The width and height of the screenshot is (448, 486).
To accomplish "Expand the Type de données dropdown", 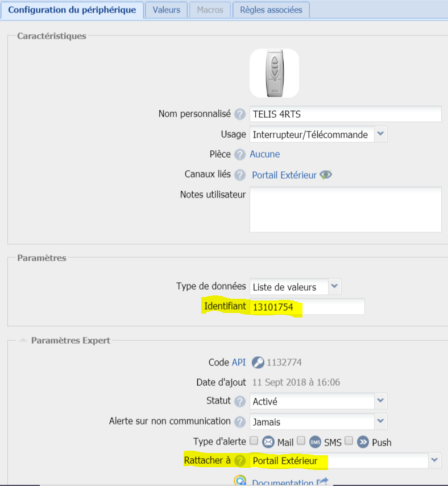I will coord(335,287).
